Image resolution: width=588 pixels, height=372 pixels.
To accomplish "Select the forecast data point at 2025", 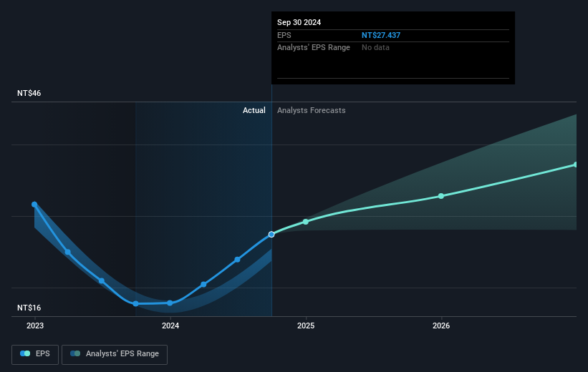I will (306, 222).
